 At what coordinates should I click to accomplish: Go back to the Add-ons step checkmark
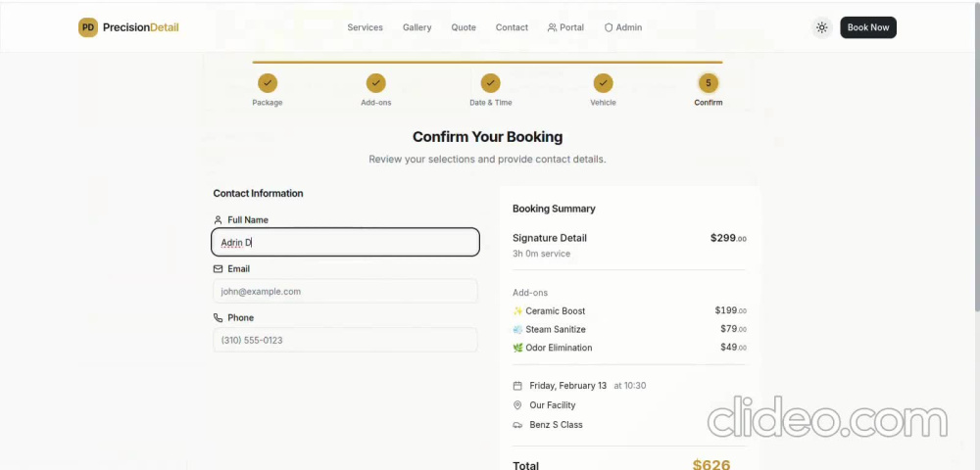click(375, 82)
